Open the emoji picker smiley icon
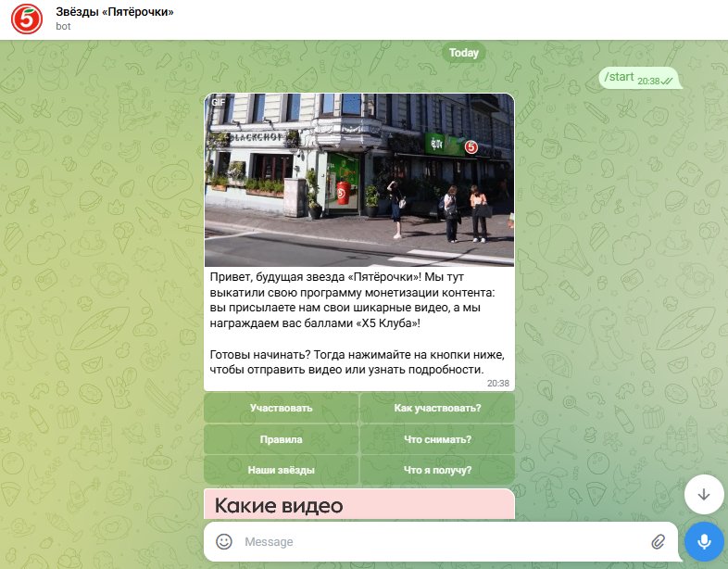 coord(224,541)
